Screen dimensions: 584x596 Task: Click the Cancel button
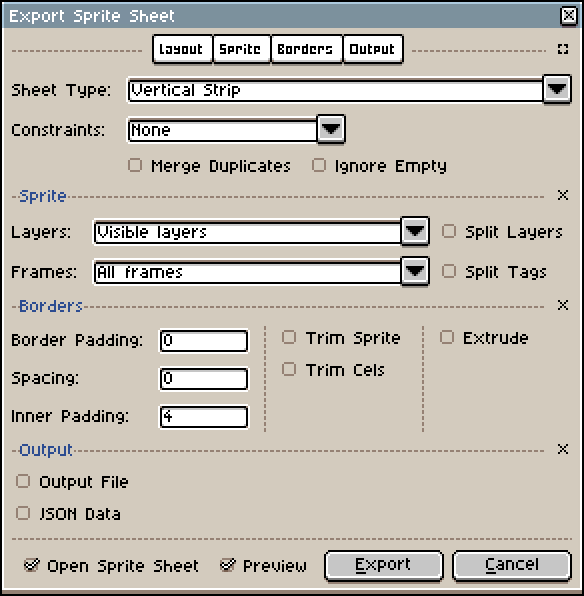pos(512,566)
